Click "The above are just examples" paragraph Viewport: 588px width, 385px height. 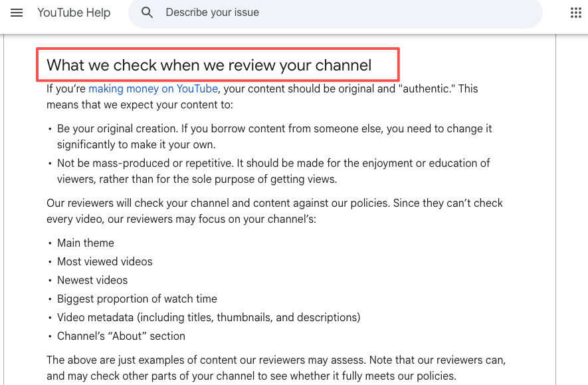[x=276, y=368]
